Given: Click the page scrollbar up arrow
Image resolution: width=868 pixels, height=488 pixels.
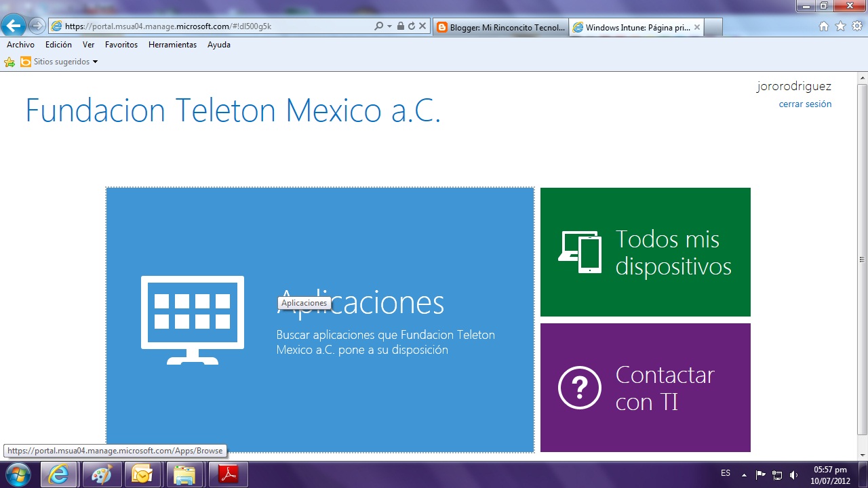Looking at the screenshot, I should [x=862, y=77].
